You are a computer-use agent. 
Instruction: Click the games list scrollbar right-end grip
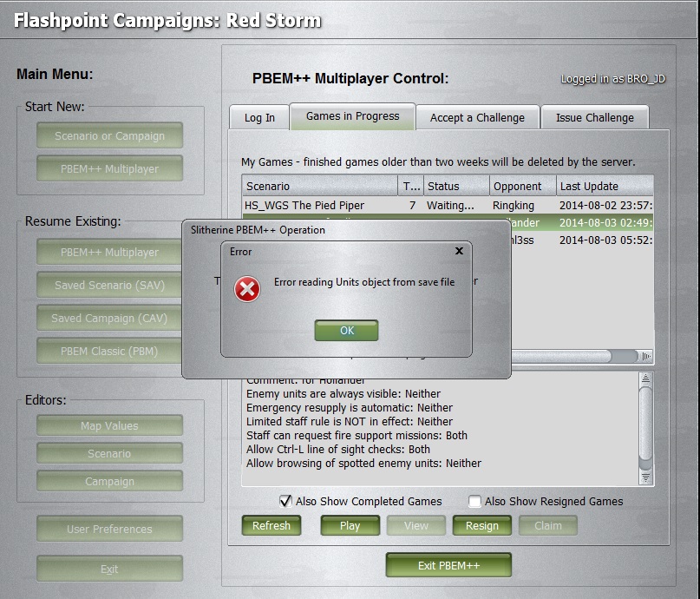tap(646, 356)
